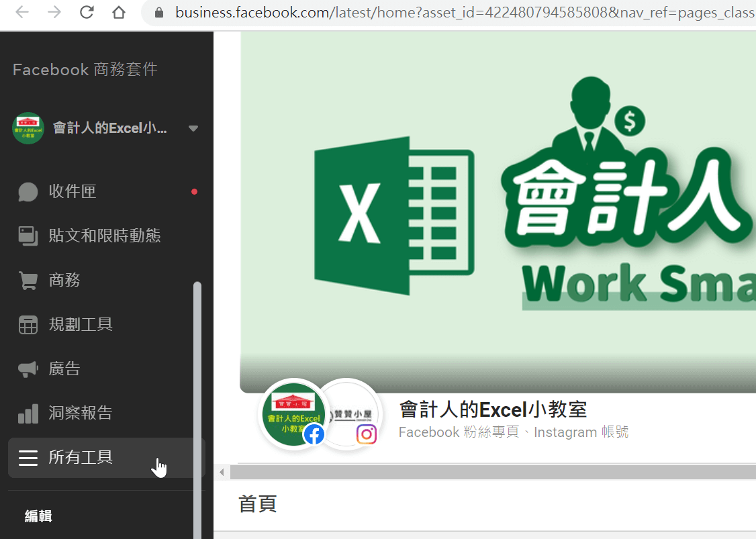The width and height of the screenshot is (756, 539).
Task: Open 所有工具 all tools menu item
Action: (107, 458)
